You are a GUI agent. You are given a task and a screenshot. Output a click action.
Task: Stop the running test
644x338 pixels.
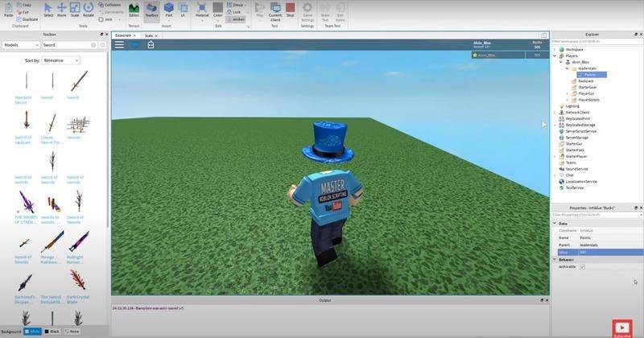tap(290, 10)
